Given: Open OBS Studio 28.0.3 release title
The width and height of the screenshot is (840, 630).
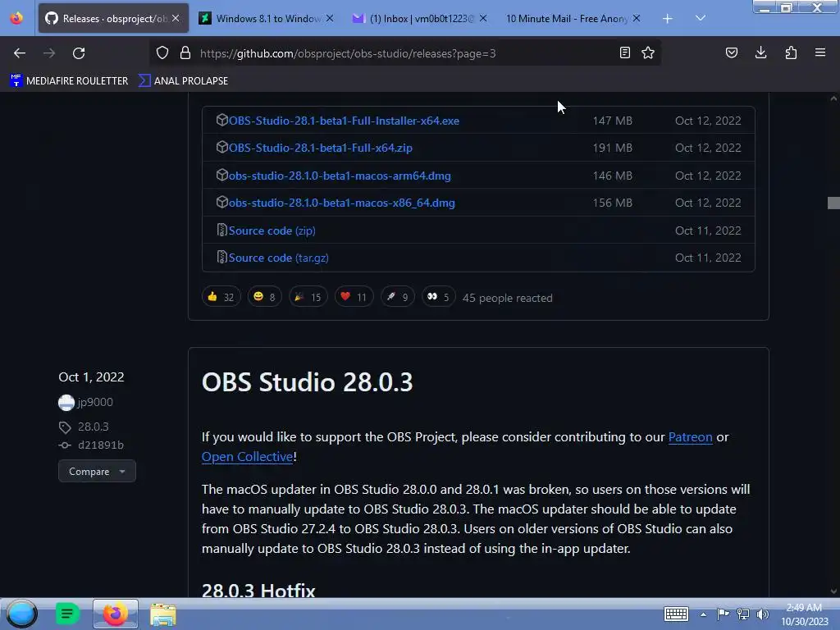Looking at the screenshot, I should [x=307, y=382].
